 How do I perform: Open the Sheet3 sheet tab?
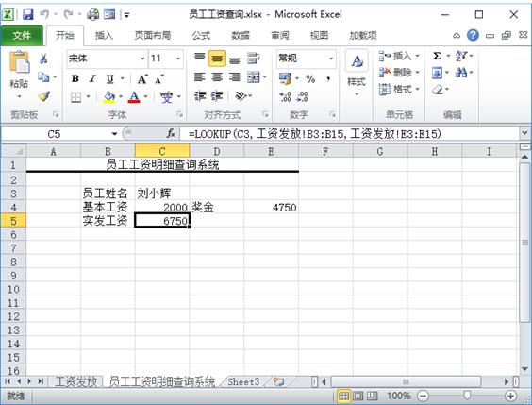243,382
